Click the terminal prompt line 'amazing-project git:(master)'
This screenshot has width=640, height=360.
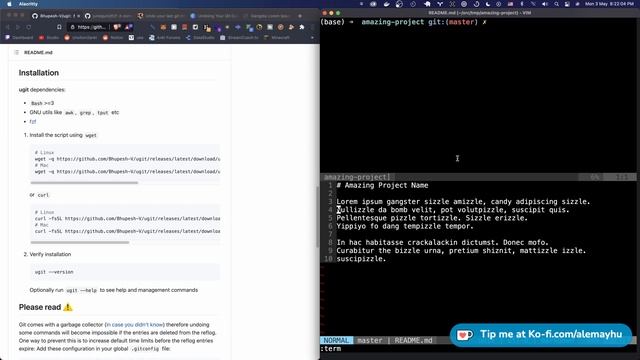tap(404, 22)
